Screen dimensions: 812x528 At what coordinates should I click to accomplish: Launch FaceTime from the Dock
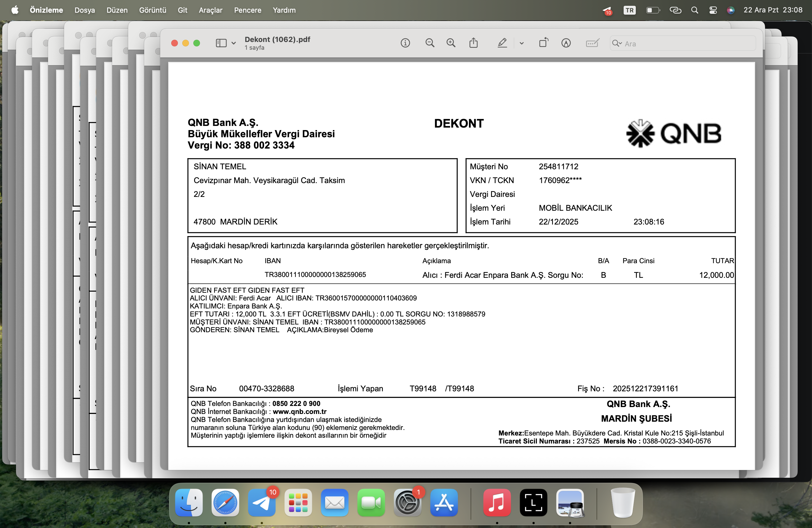371,502
